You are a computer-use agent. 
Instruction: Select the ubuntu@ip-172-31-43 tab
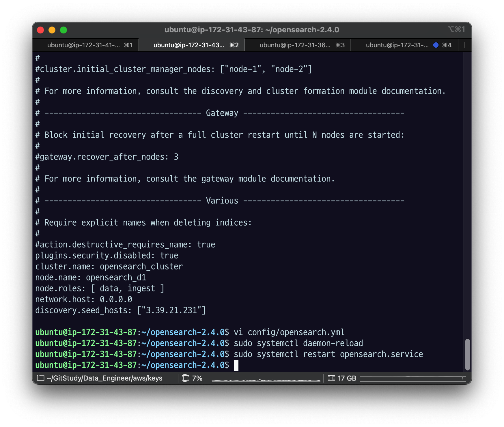click(191, 45)
